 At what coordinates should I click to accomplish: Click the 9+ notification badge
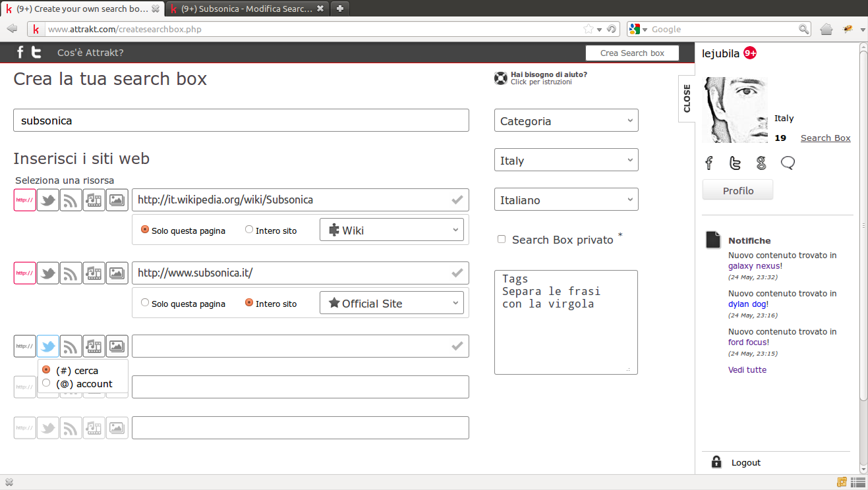click(750, 53)
